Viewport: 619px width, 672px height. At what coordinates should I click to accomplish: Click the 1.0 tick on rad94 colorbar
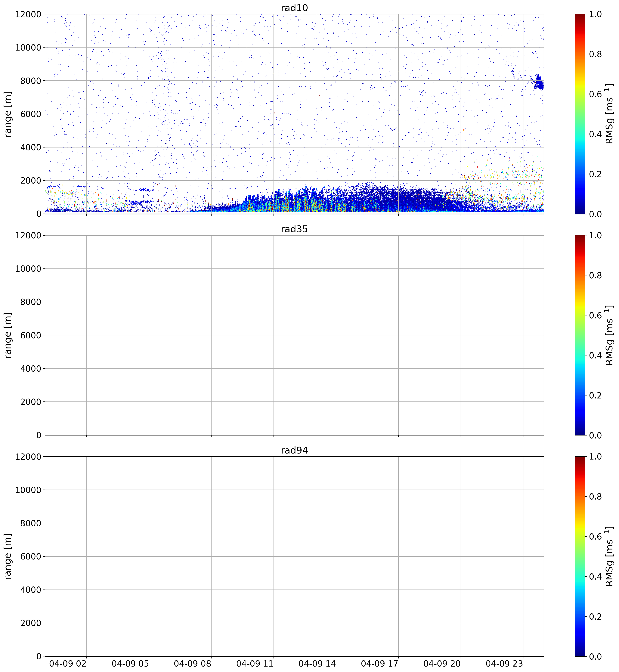[x=595, y=457]
